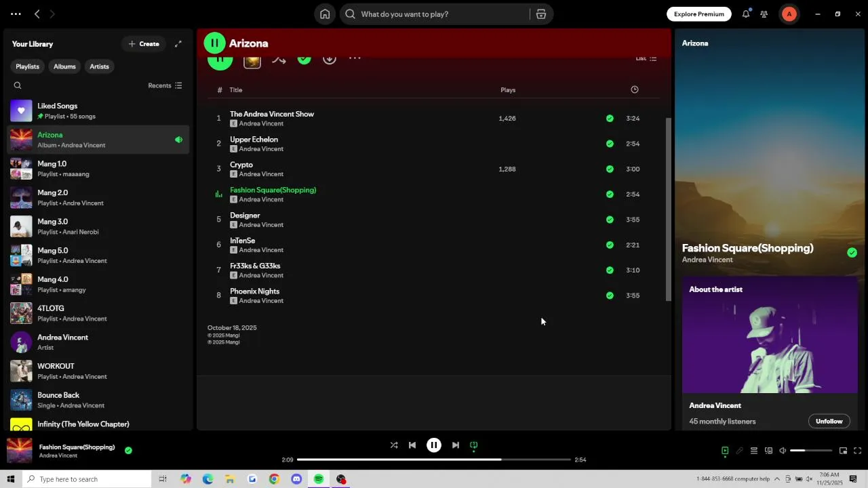Screen dimensions: 868x488
Task: Select the InTenSe track row
Action: (x=434, y=245)
